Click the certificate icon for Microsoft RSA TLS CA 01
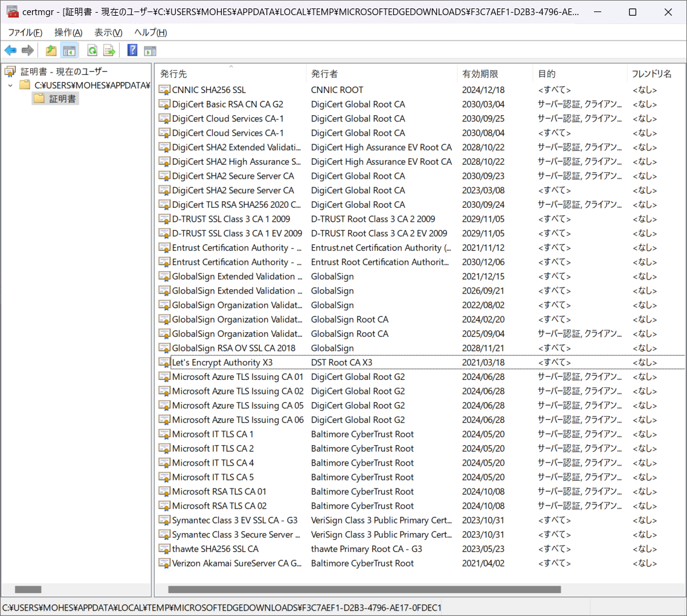This screenshot has width=687, height=616. point(164,492)
